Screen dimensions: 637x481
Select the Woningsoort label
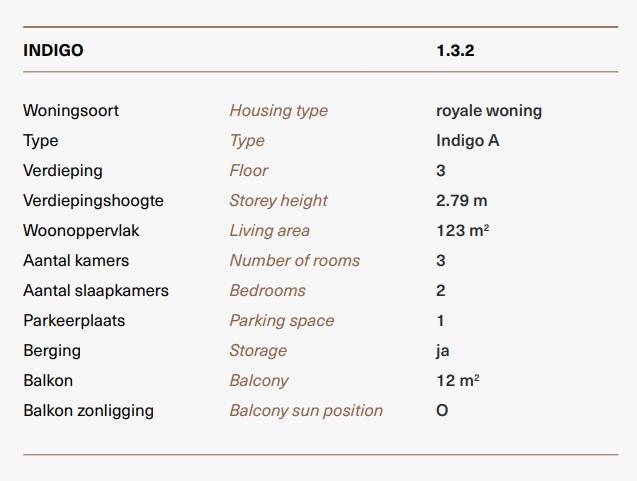tap(71, 110)
